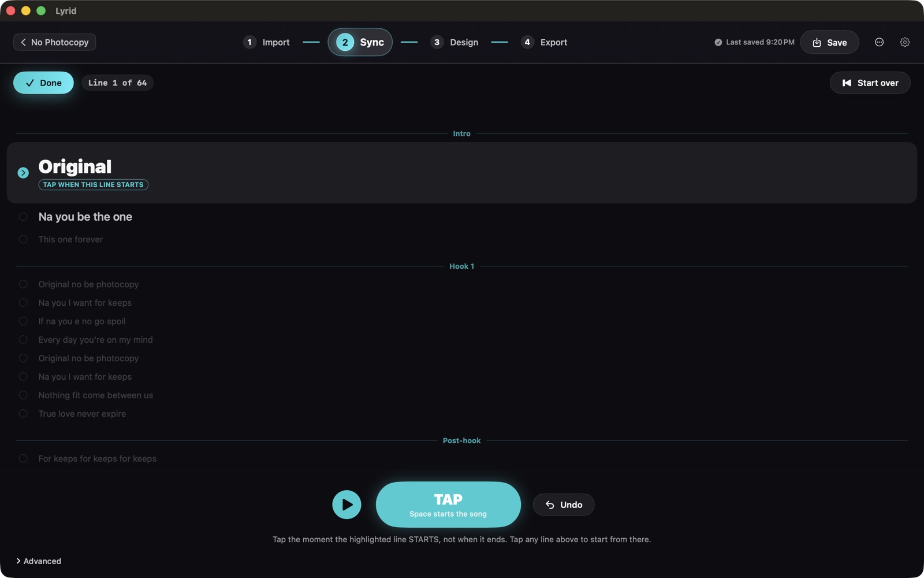Go to step 1 Import
This screenshot has width=924, height=578.
267,42
